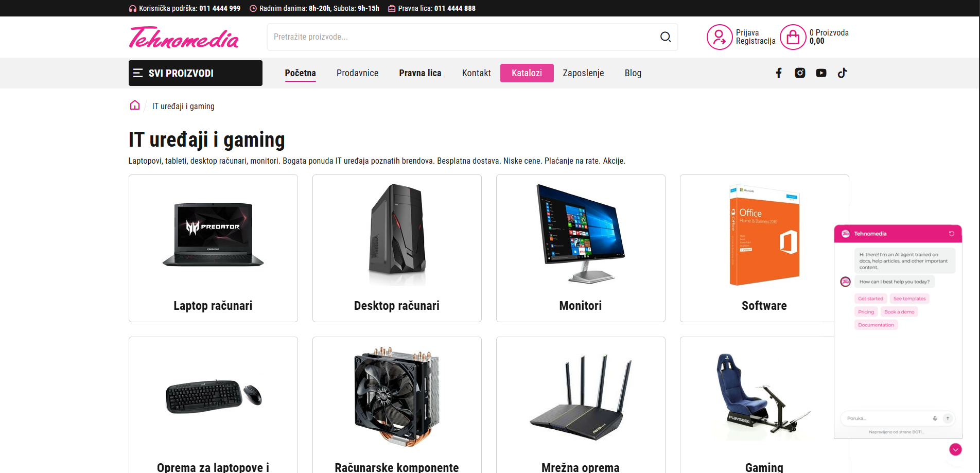Viewport: 980px width, 473px height.
Task: Click the Get started chat suggestion
Action: 870,299
